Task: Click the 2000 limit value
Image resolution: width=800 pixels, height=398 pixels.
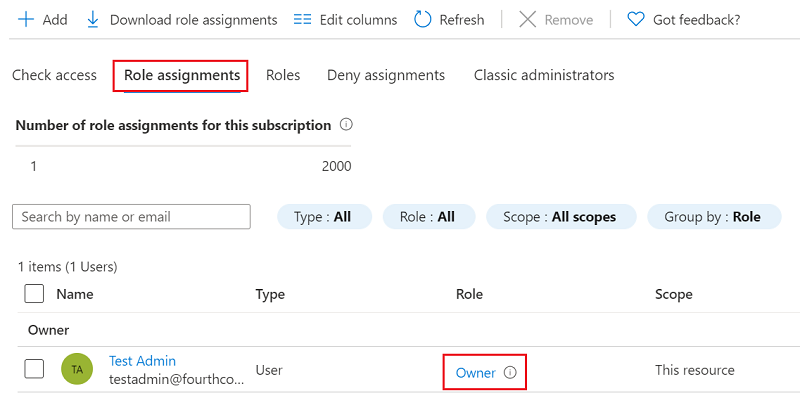Action: (337, 166)
